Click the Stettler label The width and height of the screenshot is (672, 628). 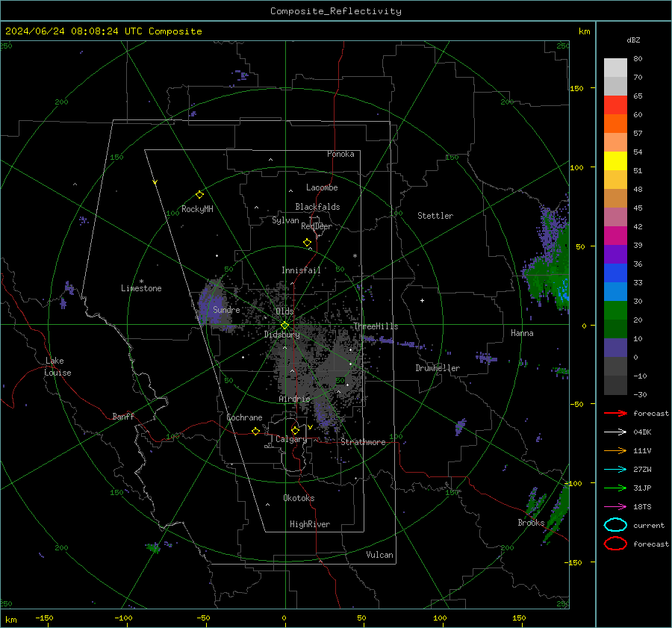435,216
